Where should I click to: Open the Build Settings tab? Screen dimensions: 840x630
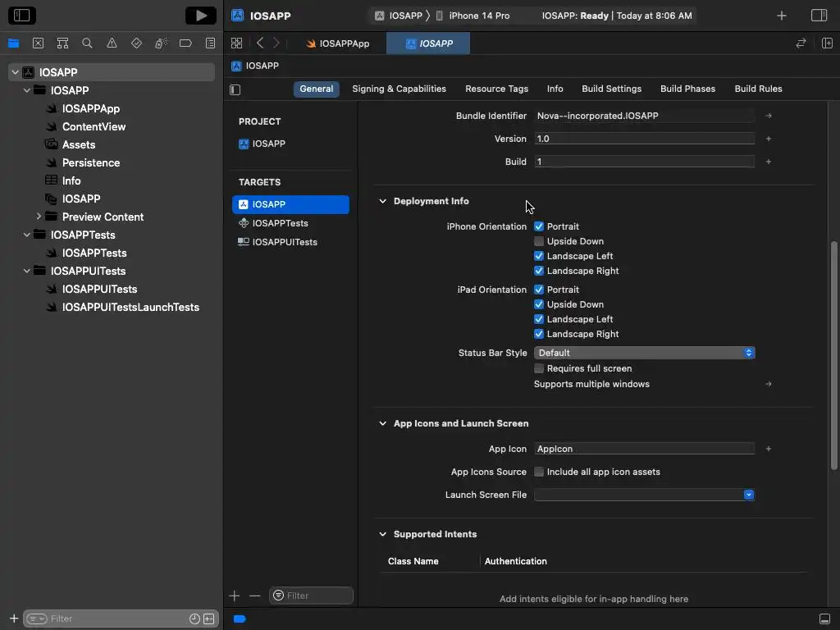click(x=612, y=89)
